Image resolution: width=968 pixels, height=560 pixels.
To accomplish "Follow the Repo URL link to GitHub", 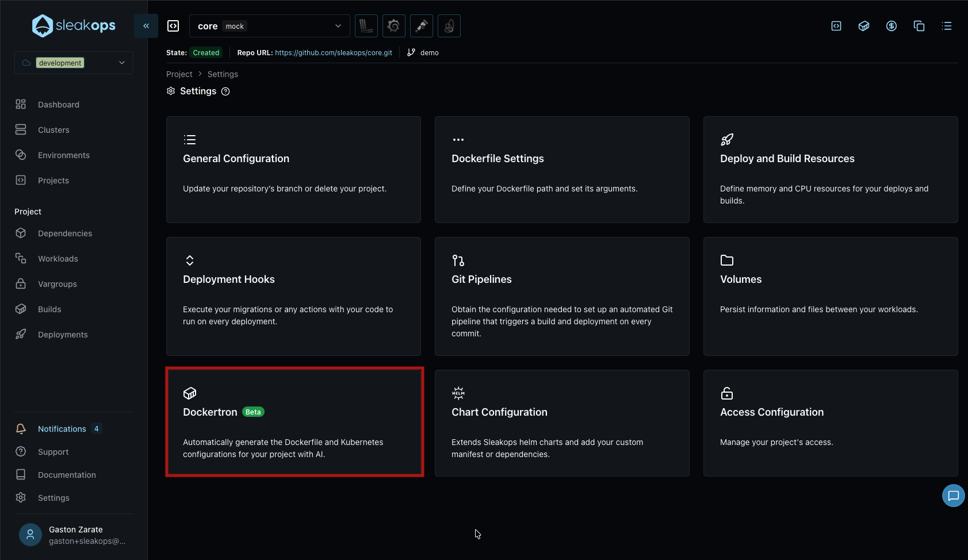I will (x=334, y=52).
